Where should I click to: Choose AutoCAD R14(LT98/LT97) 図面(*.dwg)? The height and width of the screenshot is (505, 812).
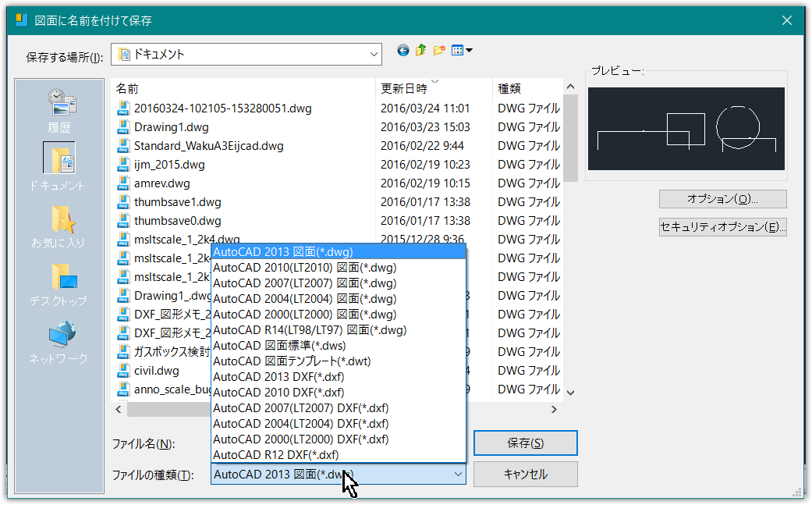pos(339,329)
